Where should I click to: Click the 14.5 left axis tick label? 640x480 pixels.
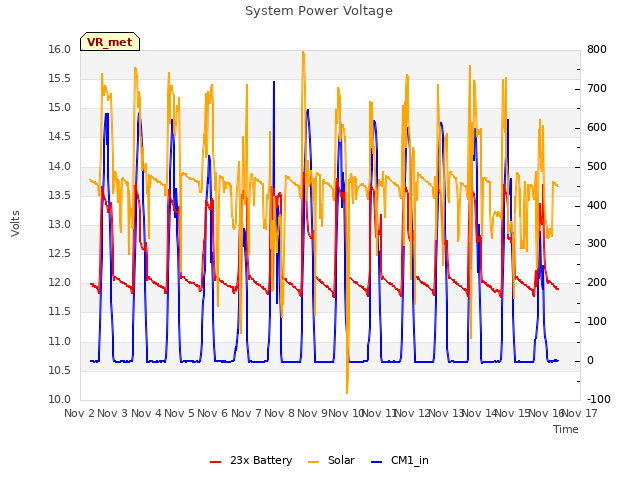click(x=60, y=137)
